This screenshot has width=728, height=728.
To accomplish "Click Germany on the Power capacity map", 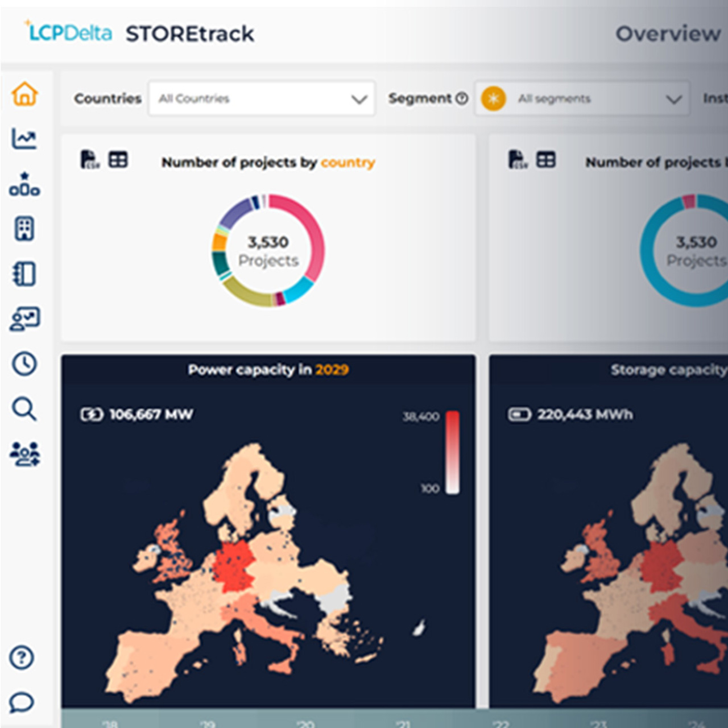I will pos(233,566).
